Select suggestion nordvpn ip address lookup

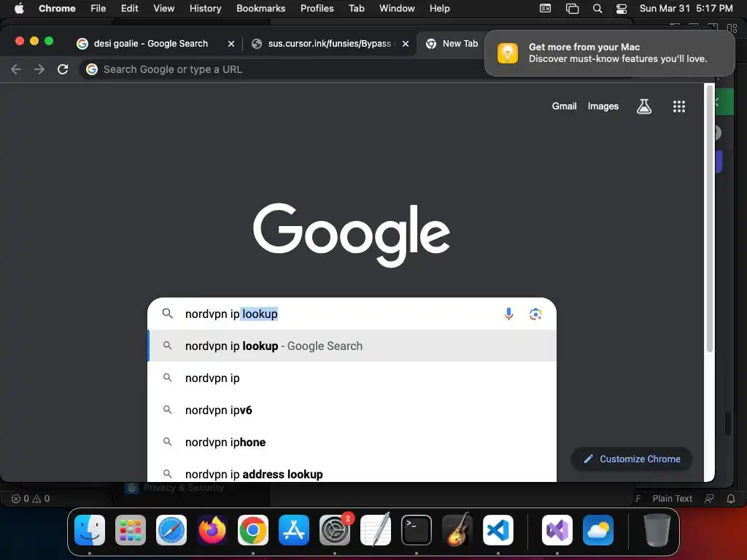click(352, 472)
